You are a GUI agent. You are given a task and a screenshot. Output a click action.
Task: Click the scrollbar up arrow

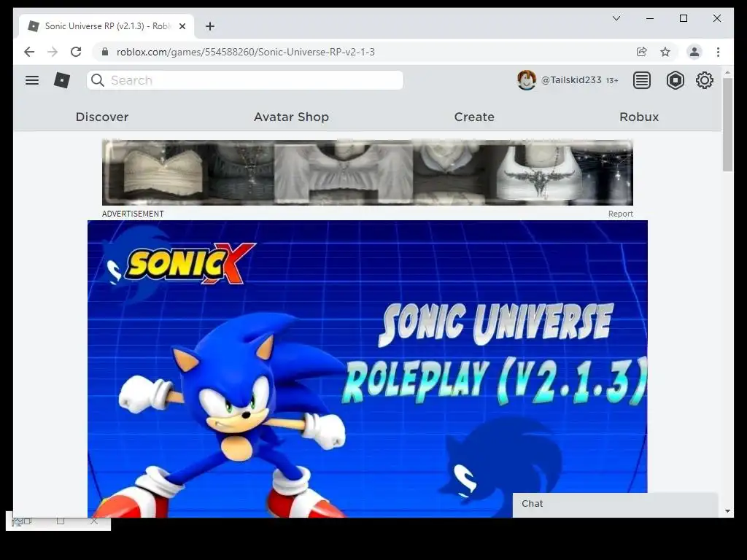(x=727, y=73)
